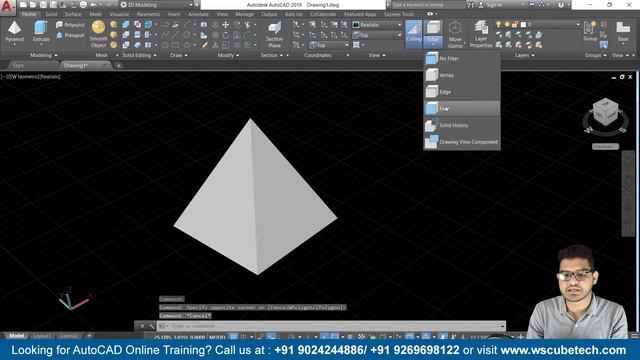
Task: Click the Move tool in Modify panel
Action: pos(226,25)
